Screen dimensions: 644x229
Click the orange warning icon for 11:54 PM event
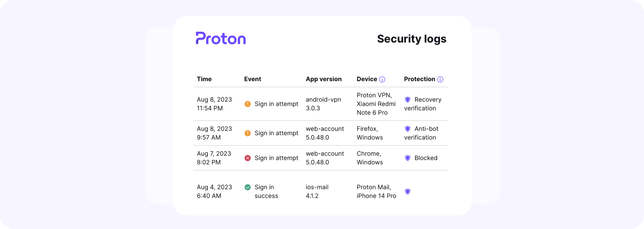[247, 104]
